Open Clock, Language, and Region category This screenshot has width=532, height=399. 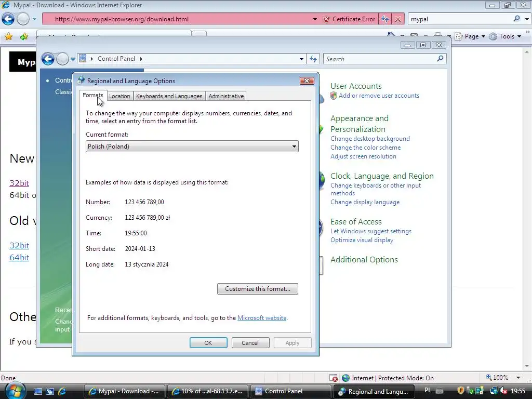(x=382, y=176)
